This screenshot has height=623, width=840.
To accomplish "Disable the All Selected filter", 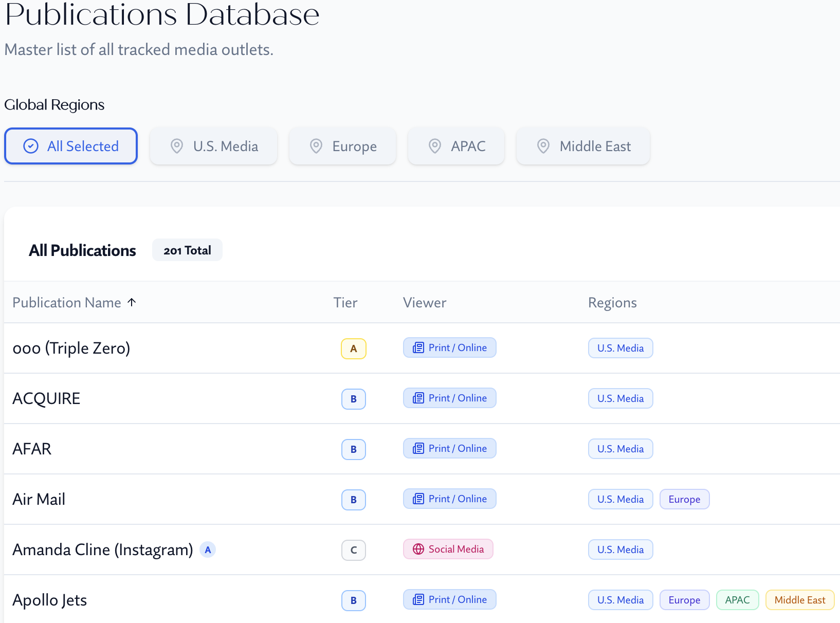I will pyautogui.click(x=70, y=146).
